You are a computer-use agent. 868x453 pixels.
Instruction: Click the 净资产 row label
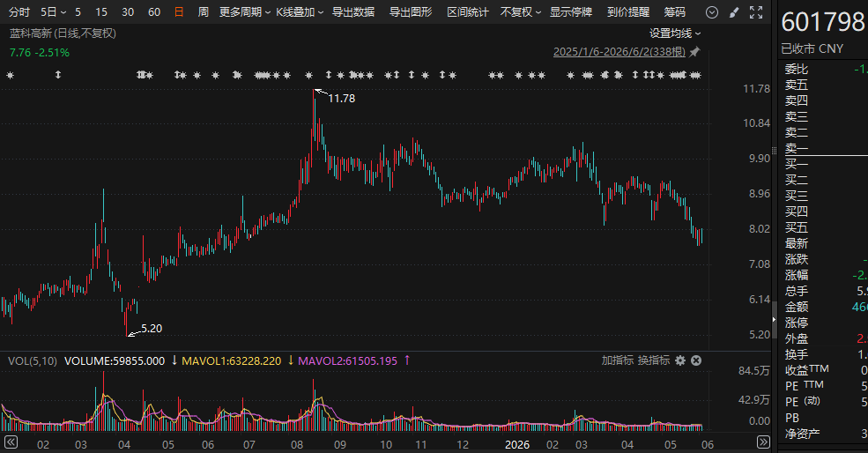coord(802,434)
